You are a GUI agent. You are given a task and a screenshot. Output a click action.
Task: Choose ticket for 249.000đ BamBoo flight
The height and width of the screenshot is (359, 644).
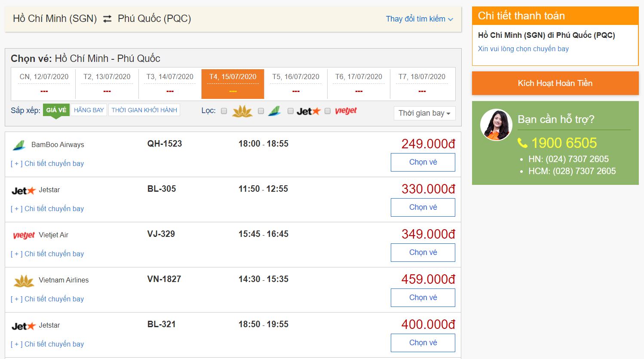(x=423, y=162)
